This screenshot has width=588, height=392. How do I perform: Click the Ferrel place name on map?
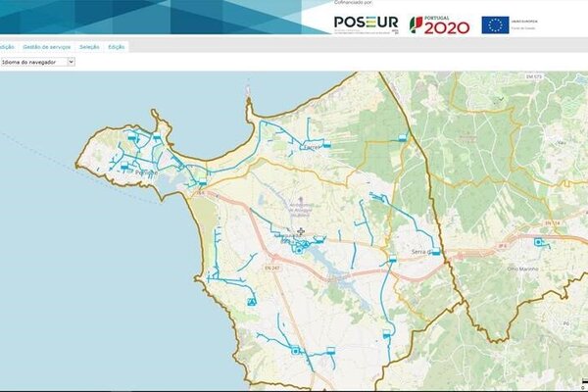(313, 146)
